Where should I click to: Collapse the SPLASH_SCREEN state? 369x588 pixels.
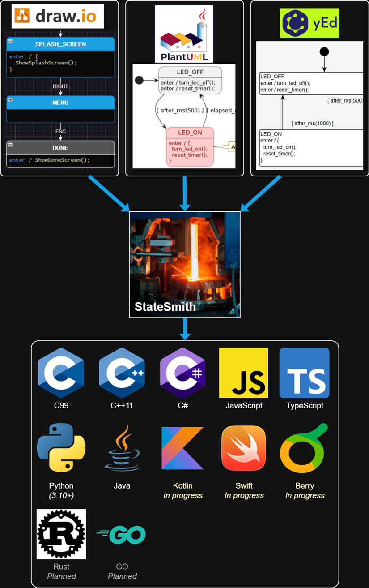tap(10, 41)
